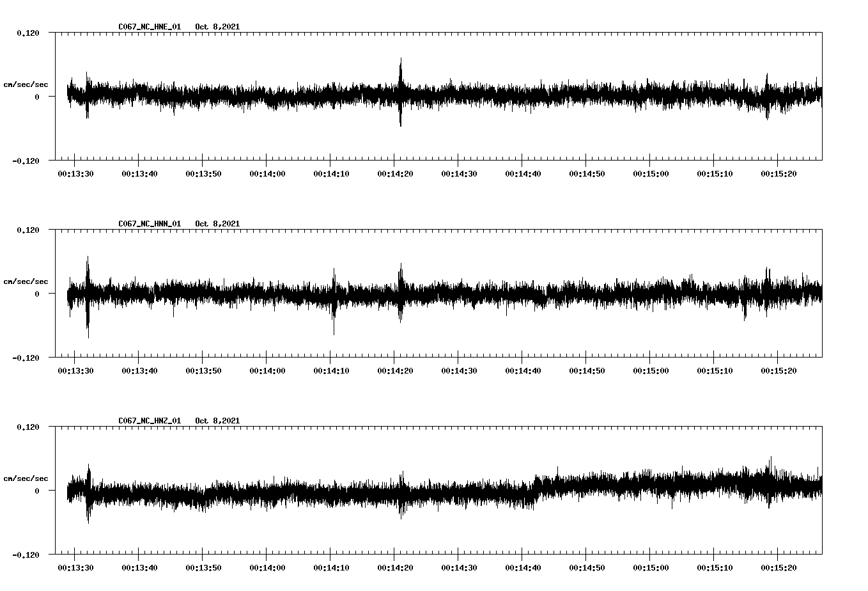
Task: Click the C067_NC_HNN_01 plot title
Action: click(150, 224)
